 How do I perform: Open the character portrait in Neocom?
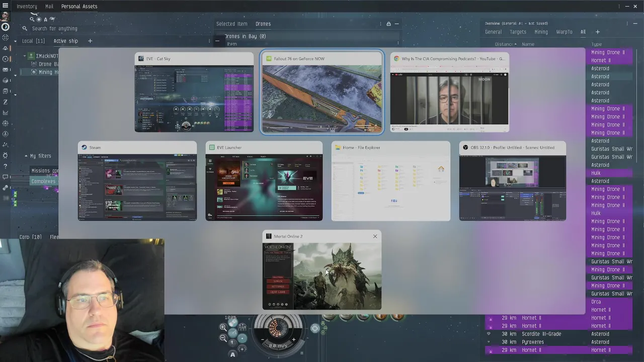tap(5, 16)
